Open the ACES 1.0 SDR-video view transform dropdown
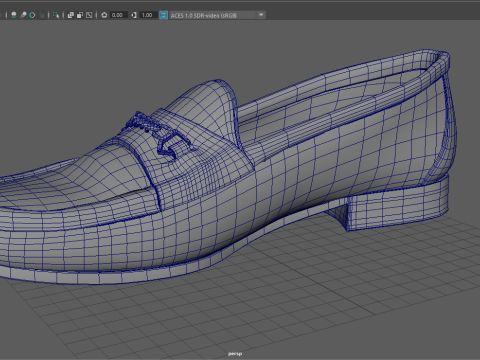Viewport: 480px width, 360px height. 217,15
